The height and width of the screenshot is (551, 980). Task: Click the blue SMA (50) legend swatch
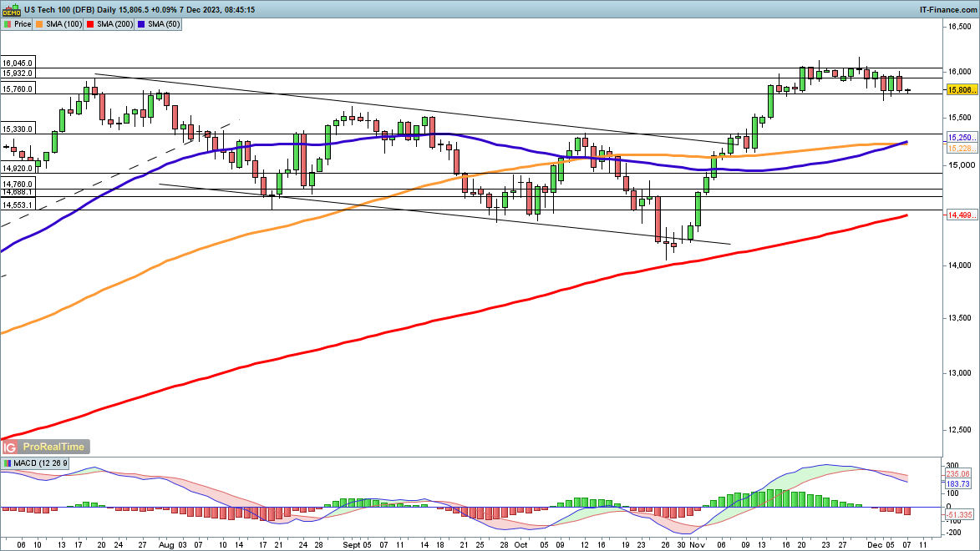(141, 24)
